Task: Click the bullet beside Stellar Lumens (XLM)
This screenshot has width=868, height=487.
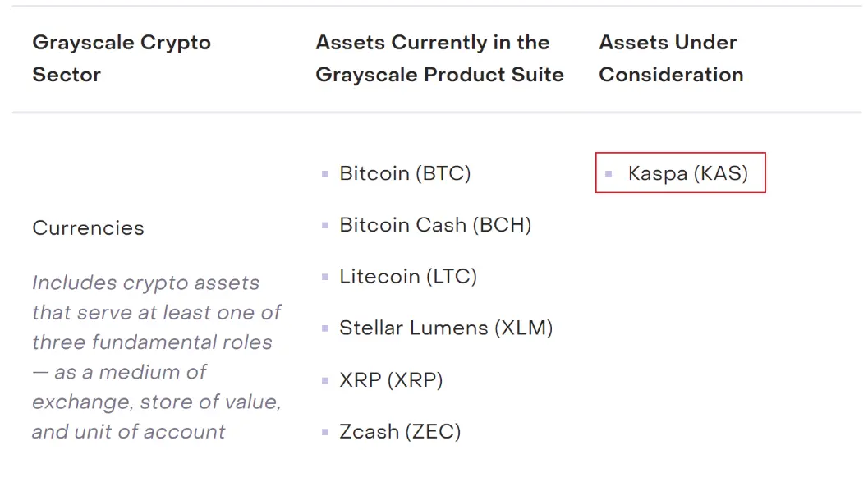Action: (325, 328)
